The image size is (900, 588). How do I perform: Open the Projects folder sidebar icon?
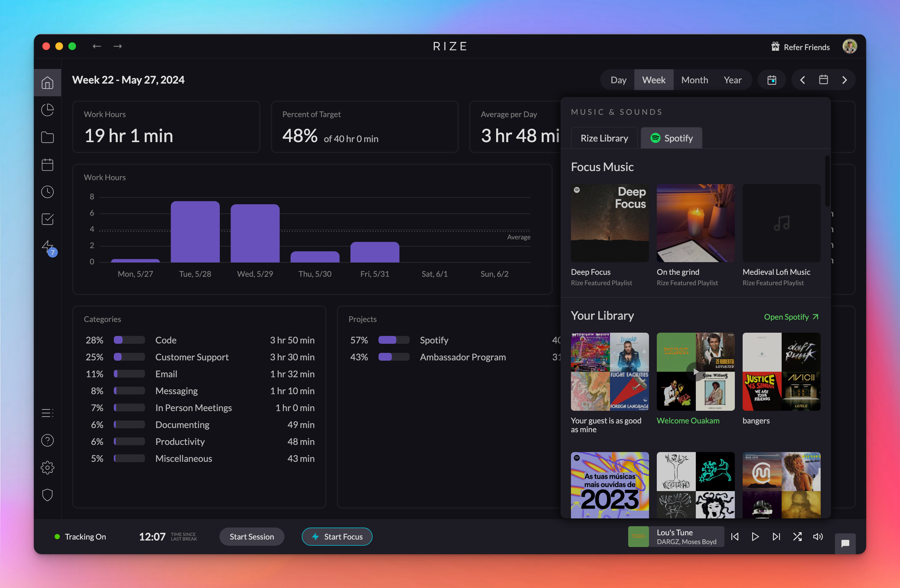[x=47, y=137]
